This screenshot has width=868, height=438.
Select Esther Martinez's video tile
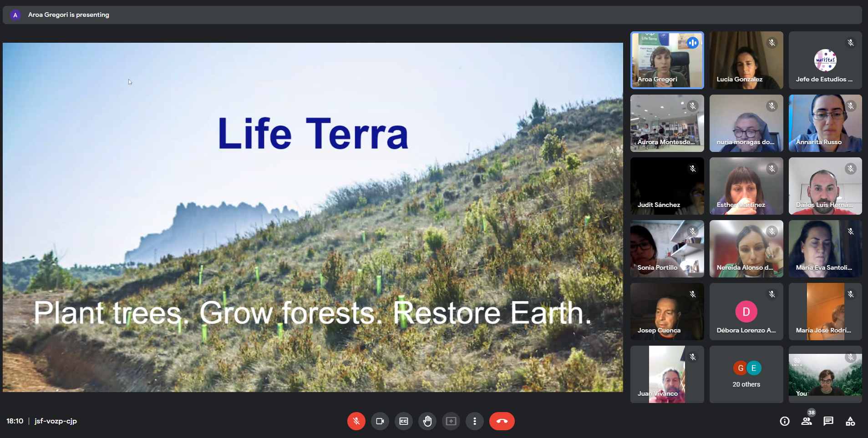(746, 186)
